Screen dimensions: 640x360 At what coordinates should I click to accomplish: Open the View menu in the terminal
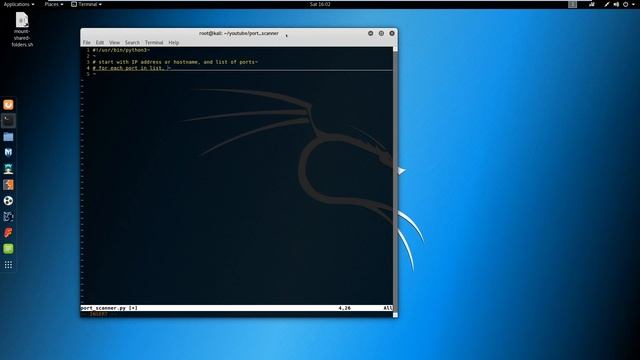114,42
